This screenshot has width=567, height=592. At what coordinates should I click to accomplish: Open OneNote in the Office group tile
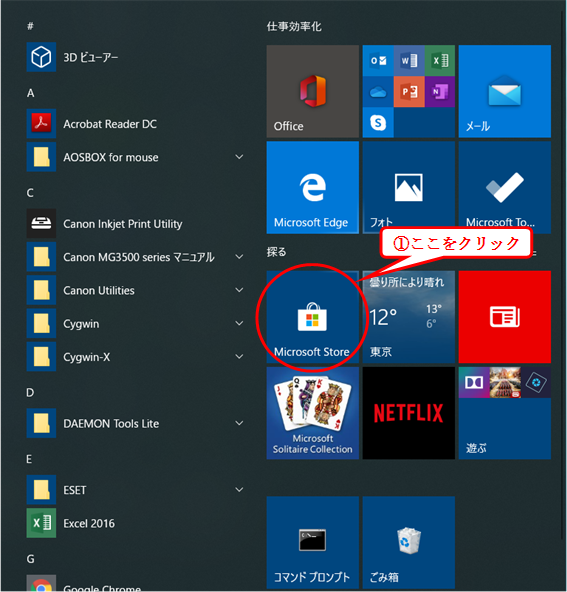440,92
